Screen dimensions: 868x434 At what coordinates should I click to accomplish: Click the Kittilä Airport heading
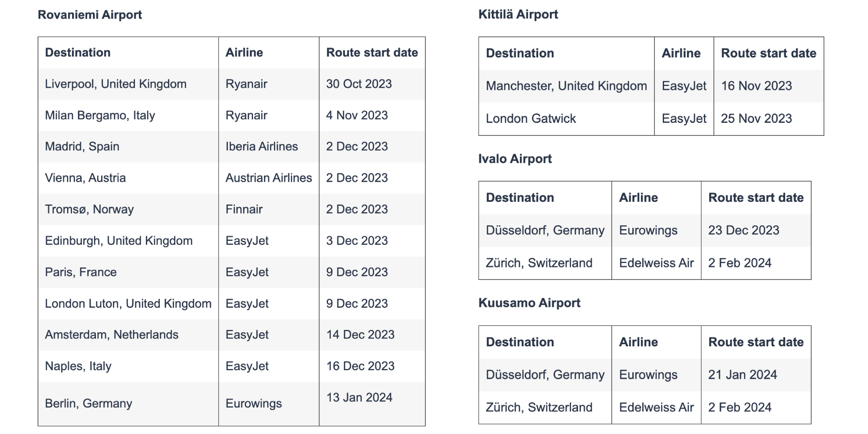pyautogui.click(x=518, y=14)
